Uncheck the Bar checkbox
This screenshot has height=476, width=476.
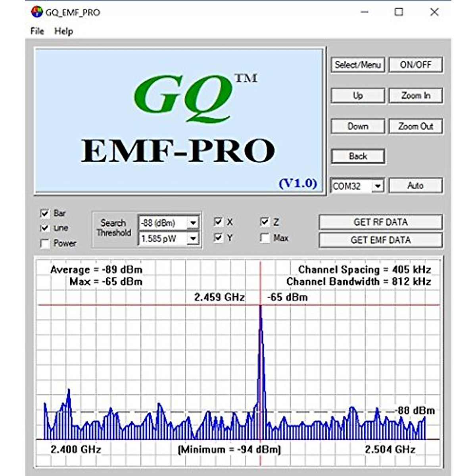tap(45, 213)
